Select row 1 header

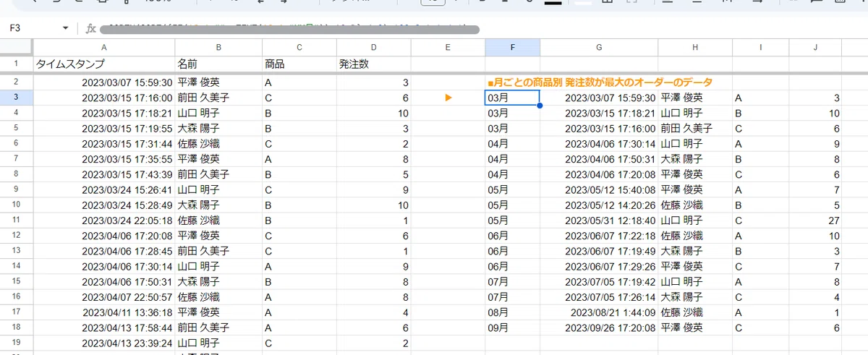pyautogui.click(x=17, y=64)
